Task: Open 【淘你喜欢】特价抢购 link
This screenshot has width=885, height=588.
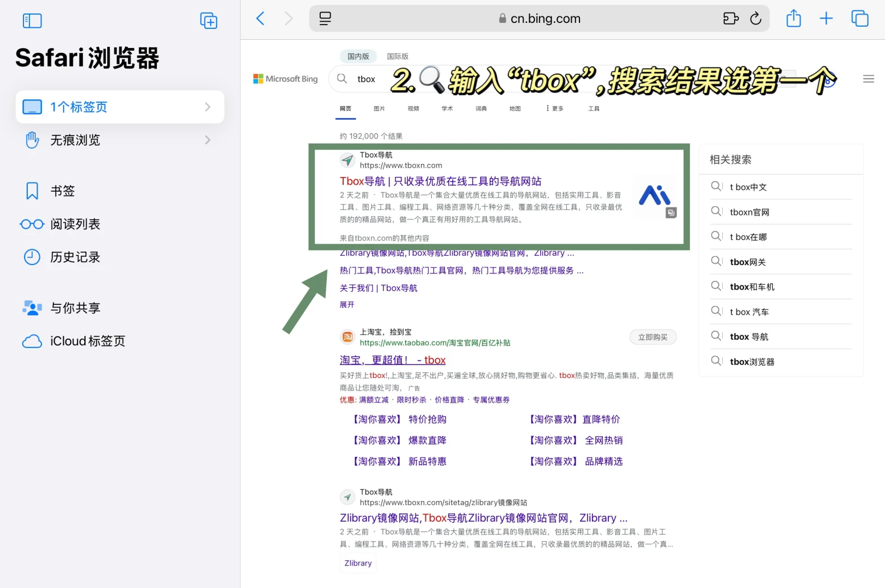Action: coord(399,419)
